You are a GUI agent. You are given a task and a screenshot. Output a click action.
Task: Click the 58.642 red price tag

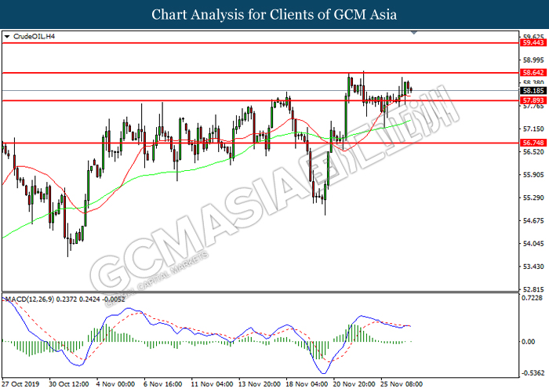pos(533,72)
